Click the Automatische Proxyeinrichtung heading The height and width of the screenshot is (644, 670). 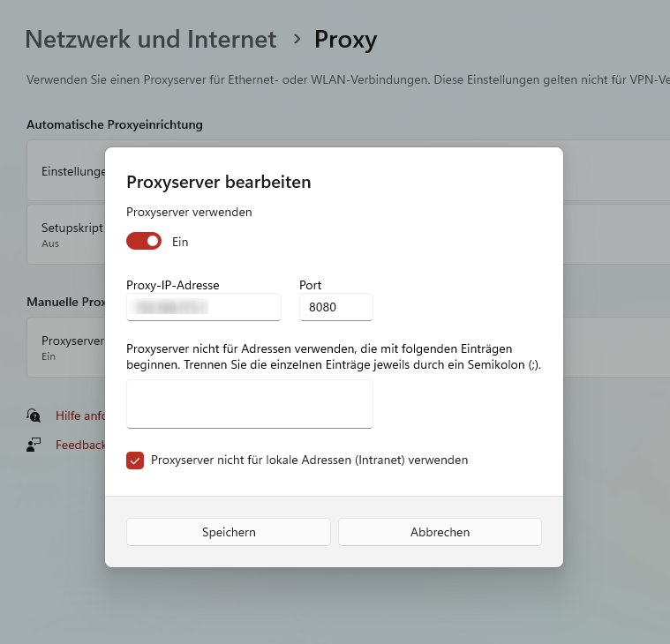coord(115,124)
